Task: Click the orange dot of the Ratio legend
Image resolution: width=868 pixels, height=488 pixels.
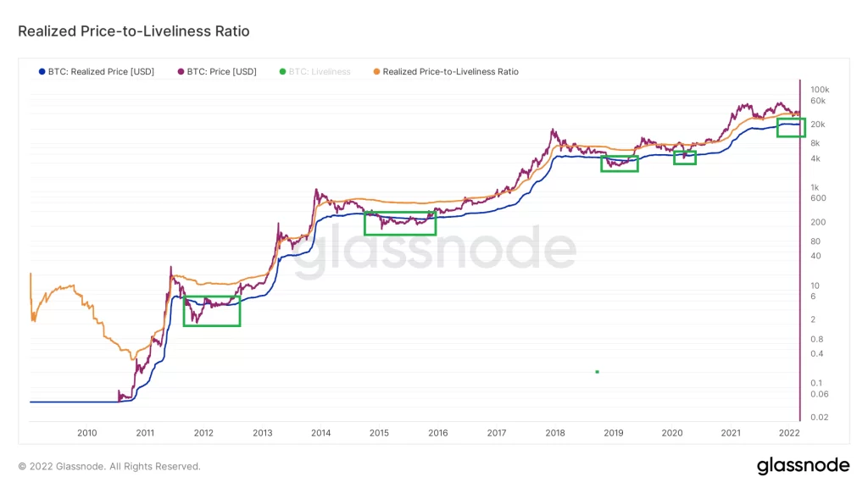Action: pyautogui.click(x=376, y=72)
